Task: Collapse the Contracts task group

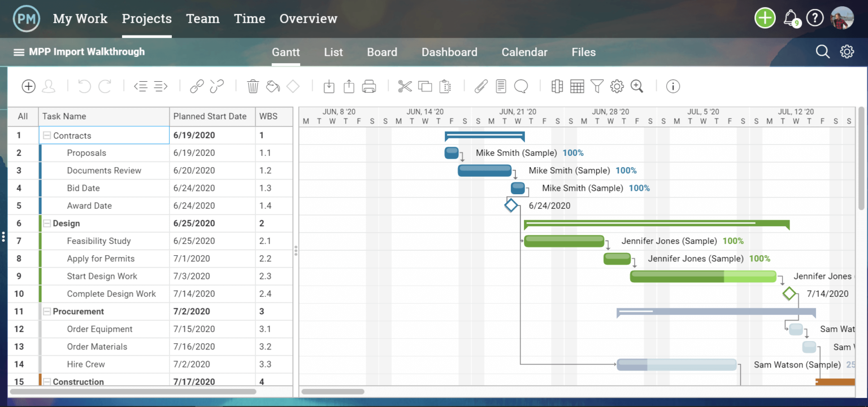Action: pos(47,135)
